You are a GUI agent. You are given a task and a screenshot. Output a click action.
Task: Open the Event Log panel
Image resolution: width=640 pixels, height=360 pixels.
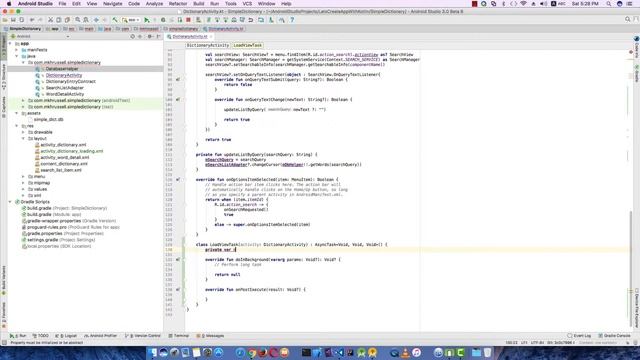(x=579, y=336)
